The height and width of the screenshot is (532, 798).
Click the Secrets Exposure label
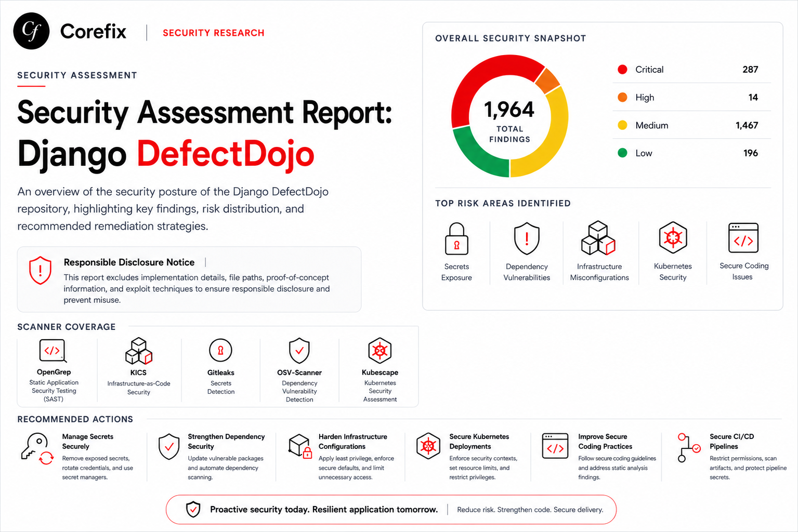[456, 272]
